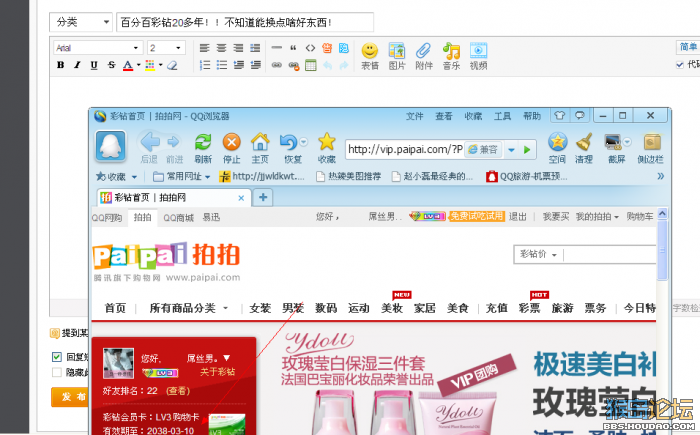Click the 关于彩钻 link in red panel
The height and width of the screenshot is (435, 700).
(x=217, y=372)
